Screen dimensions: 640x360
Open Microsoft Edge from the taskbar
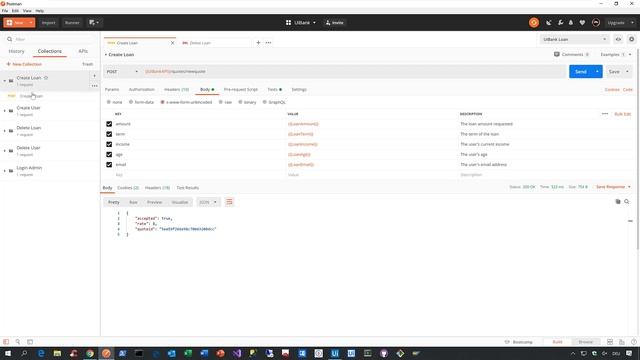[x=41, y=353]
